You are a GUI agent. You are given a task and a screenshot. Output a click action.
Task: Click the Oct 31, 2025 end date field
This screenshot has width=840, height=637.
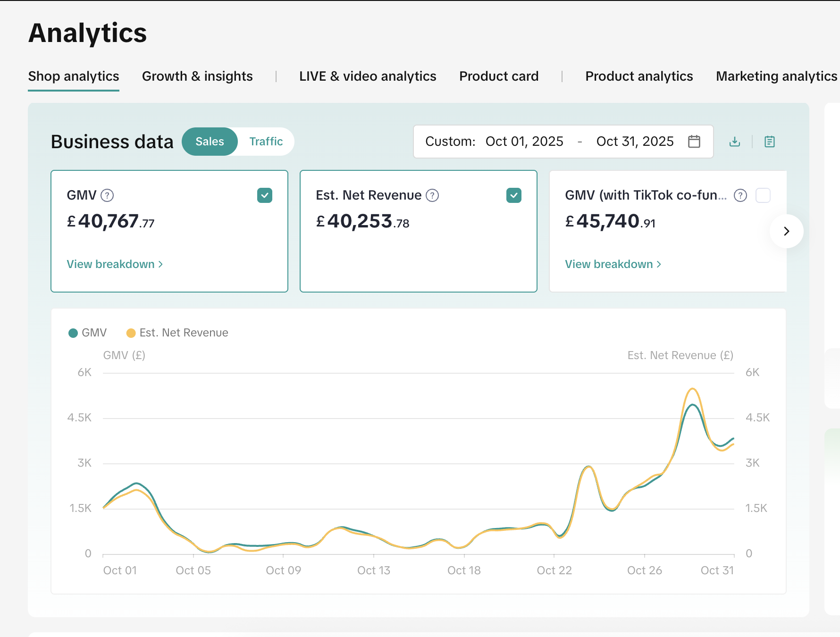(x=635, y=141)
